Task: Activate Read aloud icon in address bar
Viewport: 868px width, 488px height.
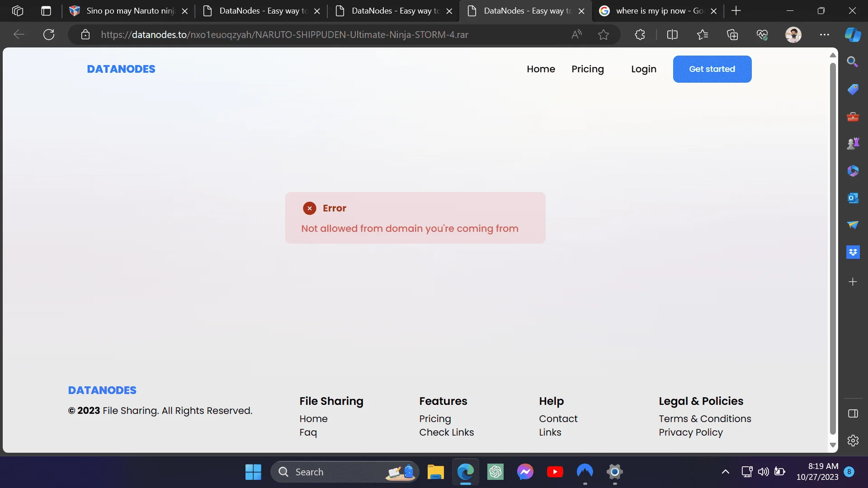Action: [576, 34]
